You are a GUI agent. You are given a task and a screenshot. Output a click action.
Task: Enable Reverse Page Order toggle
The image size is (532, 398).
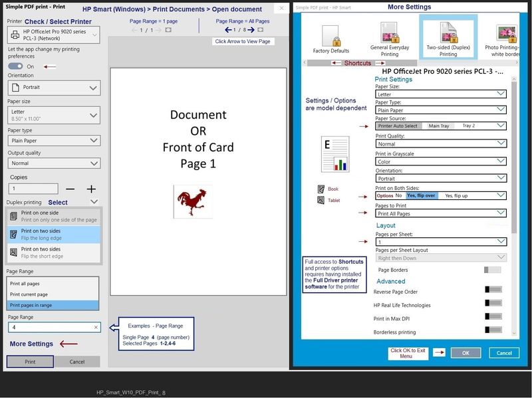click(x=493, y=290)
